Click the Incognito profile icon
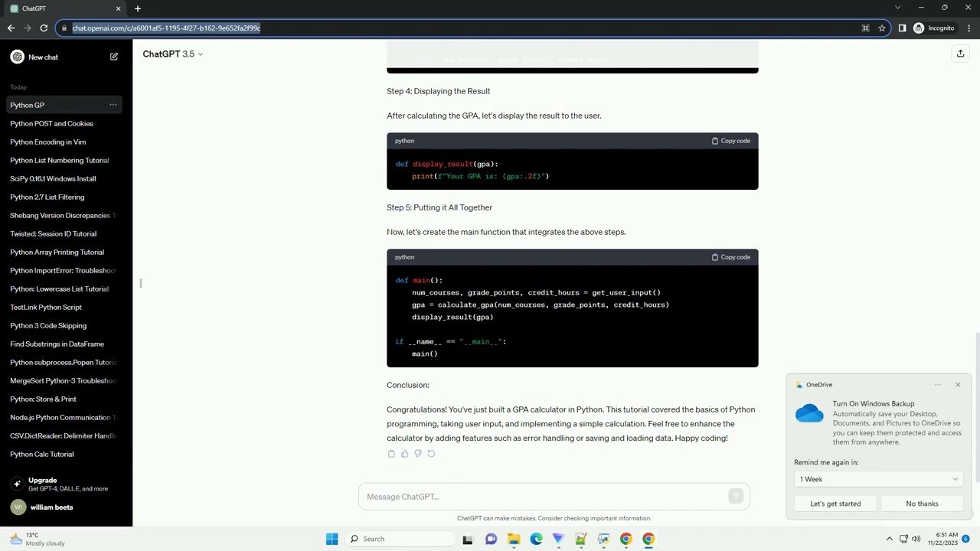The image size is (980, 551). pyautogui.click(x=934, y=28)
